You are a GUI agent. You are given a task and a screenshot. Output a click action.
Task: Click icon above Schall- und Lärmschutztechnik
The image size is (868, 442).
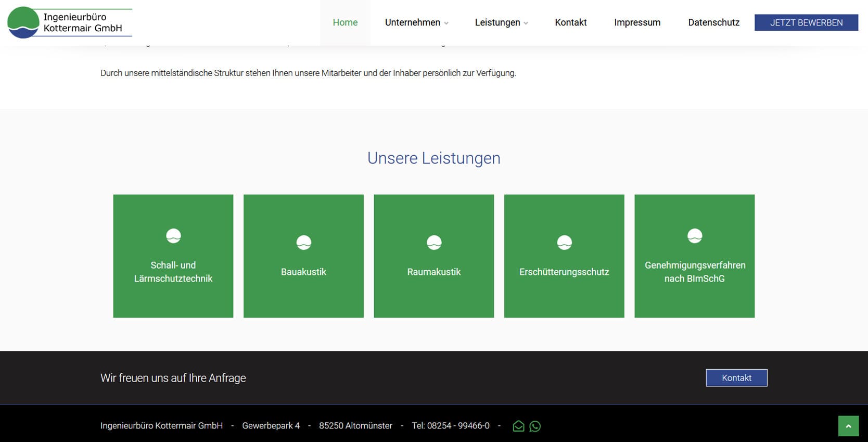(x=173, y=236)
